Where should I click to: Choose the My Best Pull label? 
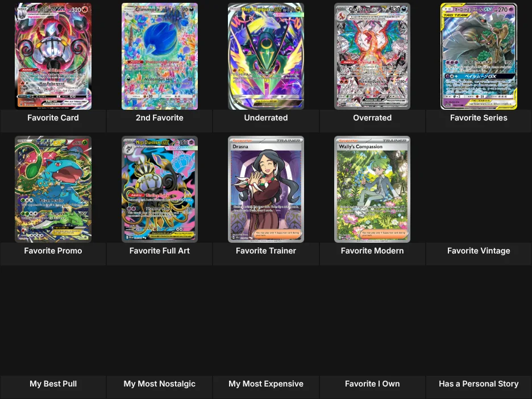[x=53, y=384]
